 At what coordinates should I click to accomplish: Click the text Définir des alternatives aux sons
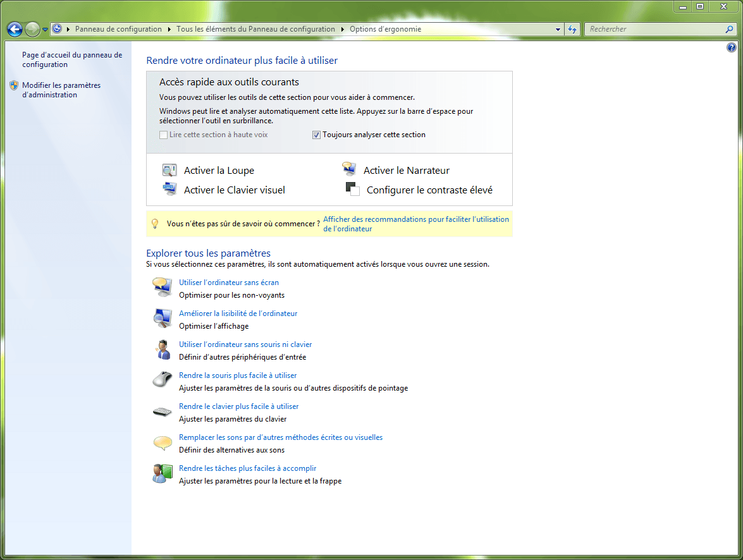[x=231, y=450]
